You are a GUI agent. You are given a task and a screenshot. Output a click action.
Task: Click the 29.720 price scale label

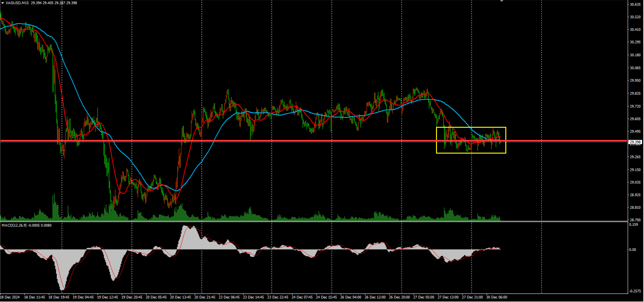pos(635,106)
